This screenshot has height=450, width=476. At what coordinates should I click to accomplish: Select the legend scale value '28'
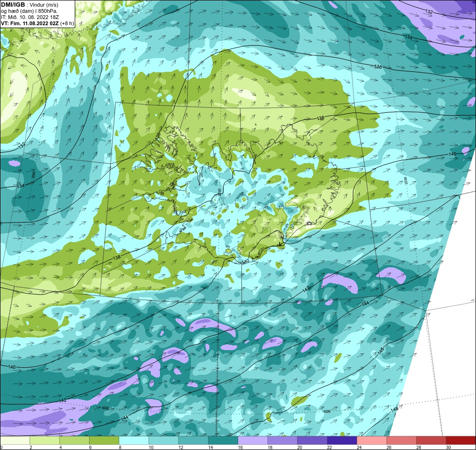pyautogui.click(x=419, y=447)
